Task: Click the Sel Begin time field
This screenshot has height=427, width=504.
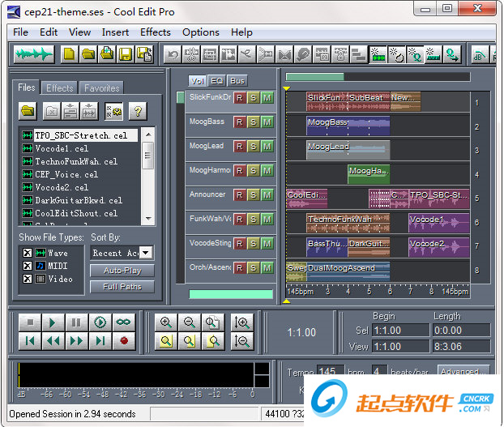Action: 400,331
